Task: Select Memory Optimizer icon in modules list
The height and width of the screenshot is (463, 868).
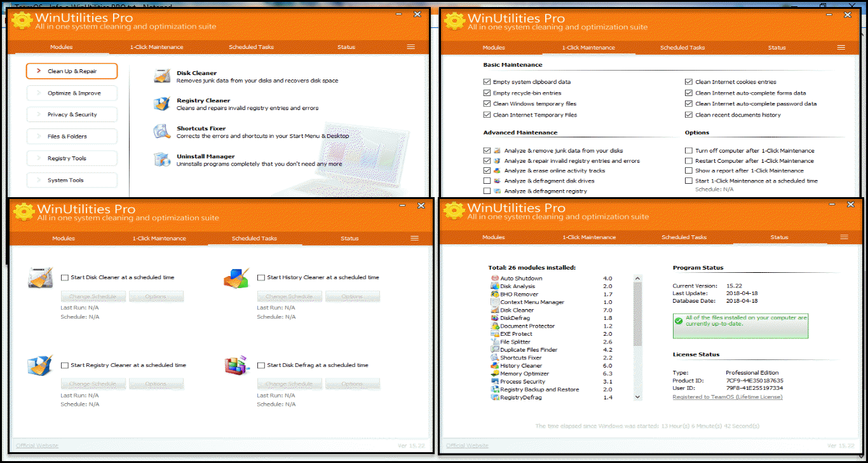Action: point(495,374)
